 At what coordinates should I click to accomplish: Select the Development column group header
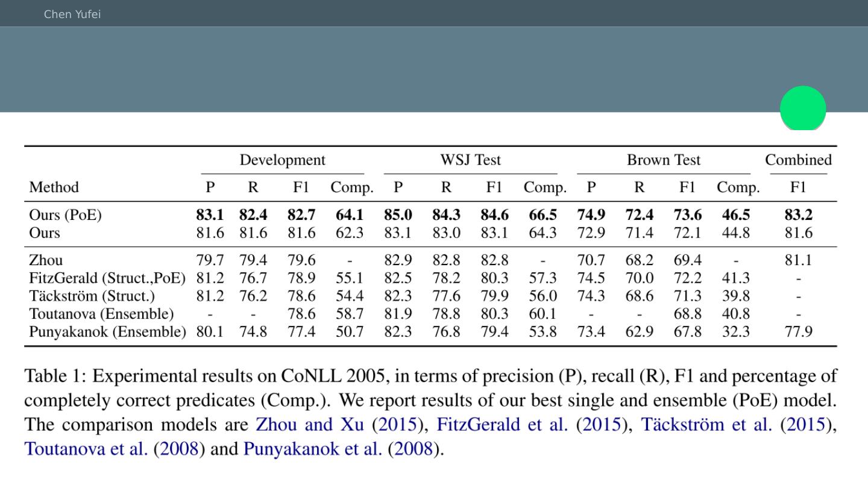[x=282, y=160]
